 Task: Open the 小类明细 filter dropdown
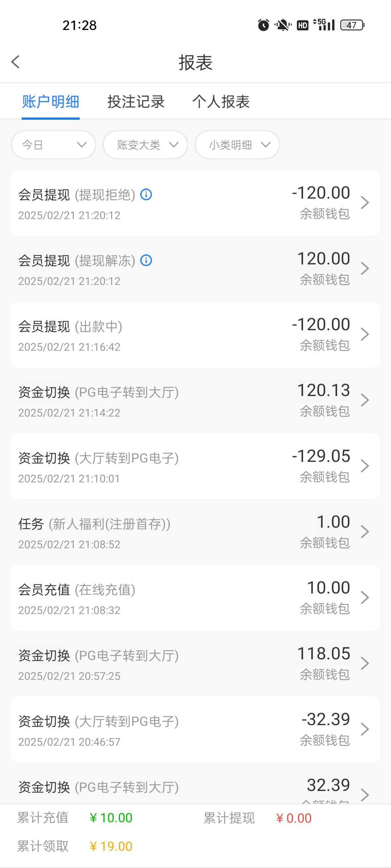[237, 145]
